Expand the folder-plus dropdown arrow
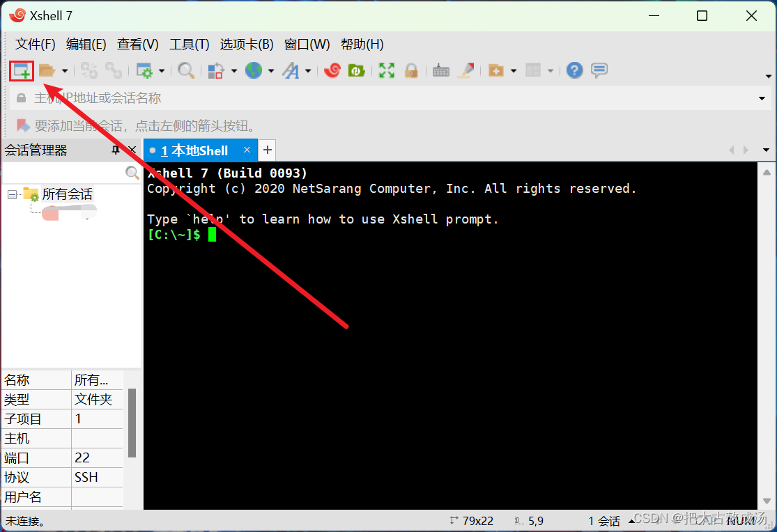Screen dimensions: 777x532 click(514, 71)
